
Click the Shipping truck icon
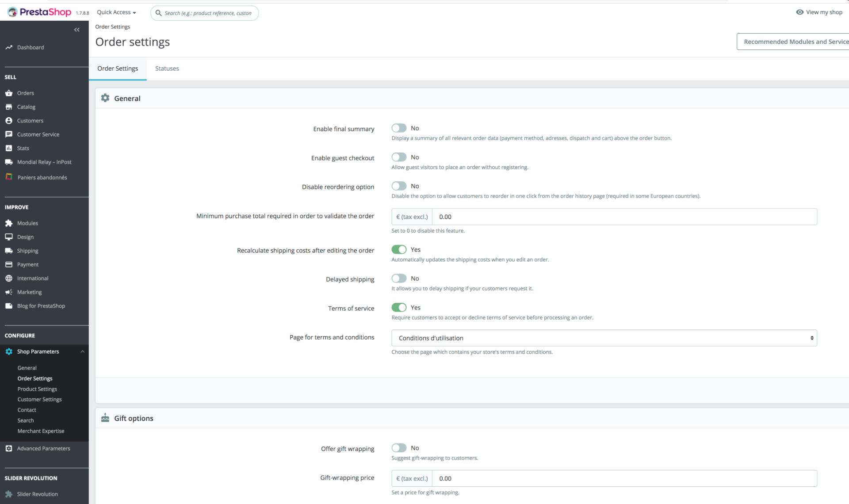coord(9,251)
